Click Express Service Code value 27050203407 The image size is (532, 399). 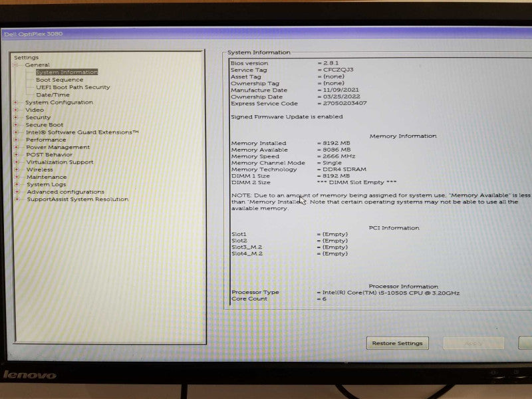tap(344, 103)
